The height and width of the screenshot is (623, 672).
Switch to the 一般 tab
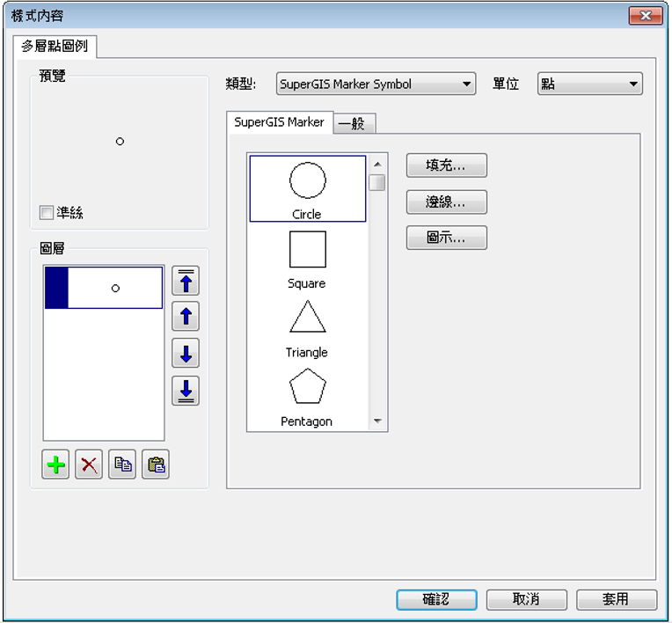354,124
